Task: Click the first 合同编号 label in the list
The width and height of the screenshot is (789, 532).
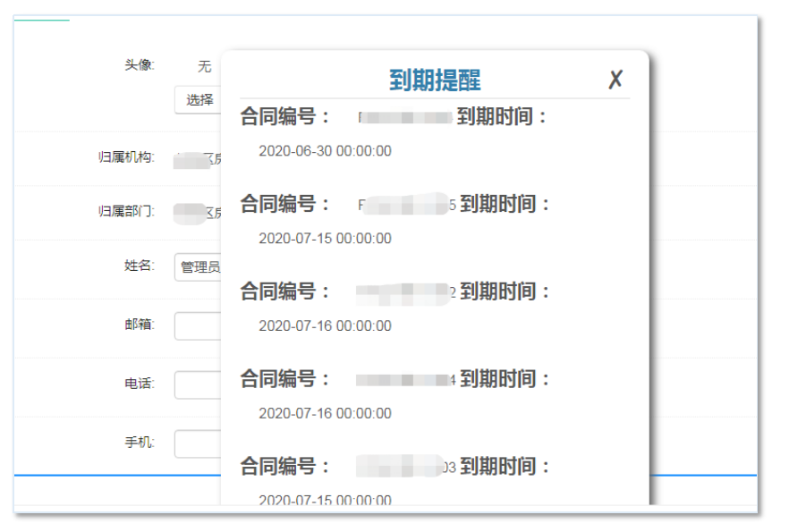Action: 285,117
